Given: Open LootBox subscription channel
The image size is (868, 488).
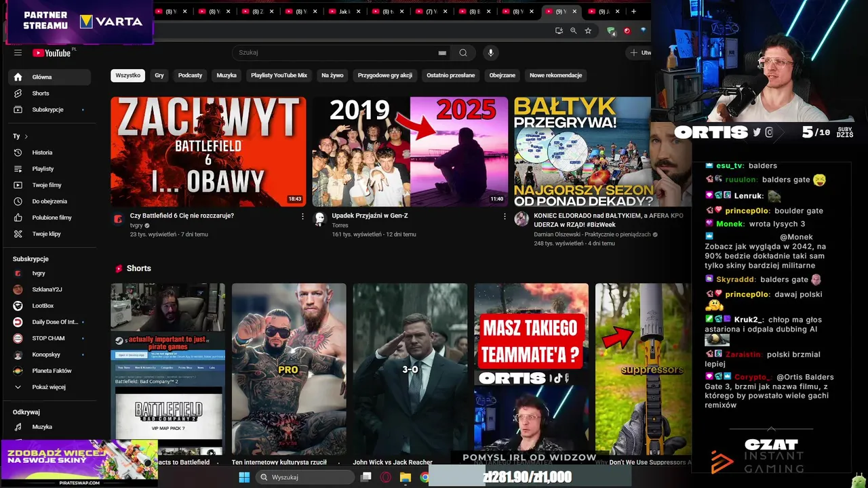Looking at the screenshot, I should [50, 306].
